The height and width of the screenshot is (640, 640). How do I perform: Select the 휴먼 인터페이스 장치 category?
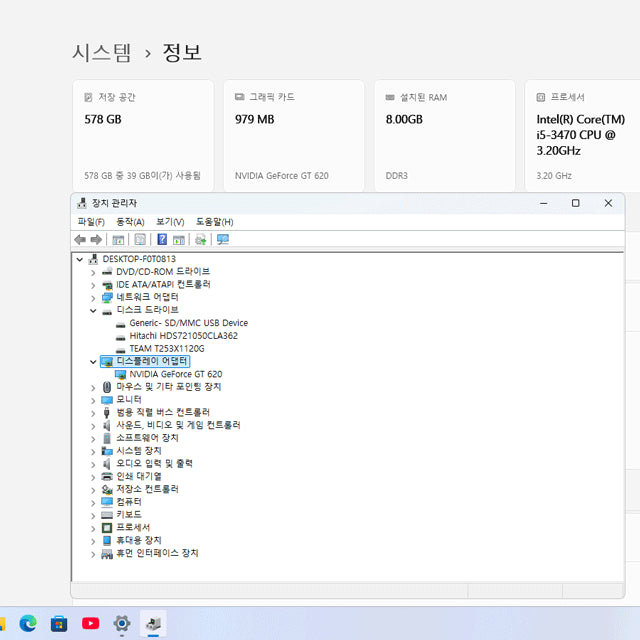coord(157,553)
